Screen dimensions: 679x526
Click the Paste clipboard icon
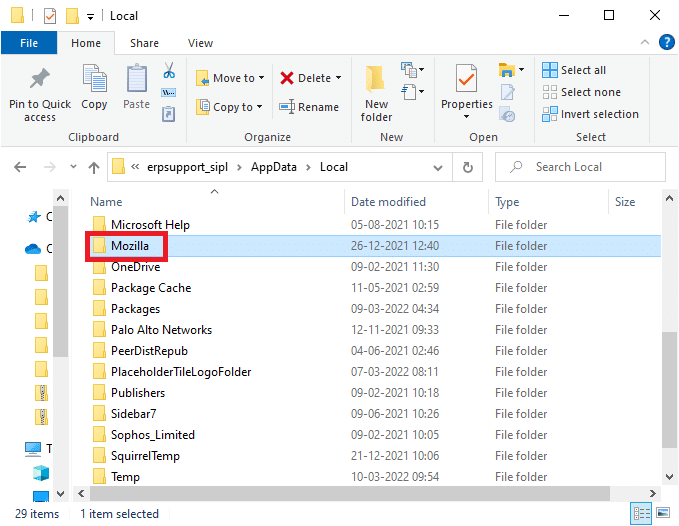[136, 78]
